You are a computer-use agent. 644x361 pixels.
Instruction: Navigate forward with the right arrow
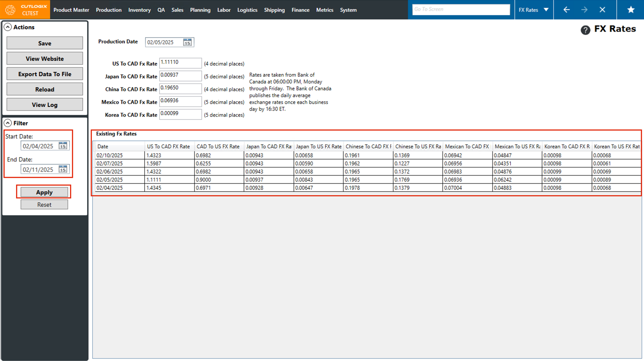tap(584, 10)
